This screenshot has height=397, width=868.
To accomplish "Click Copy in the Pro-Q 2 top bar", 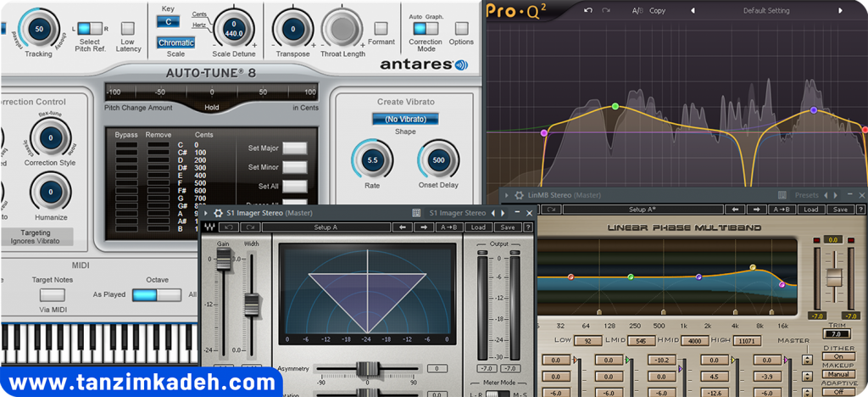I will 658,10.
